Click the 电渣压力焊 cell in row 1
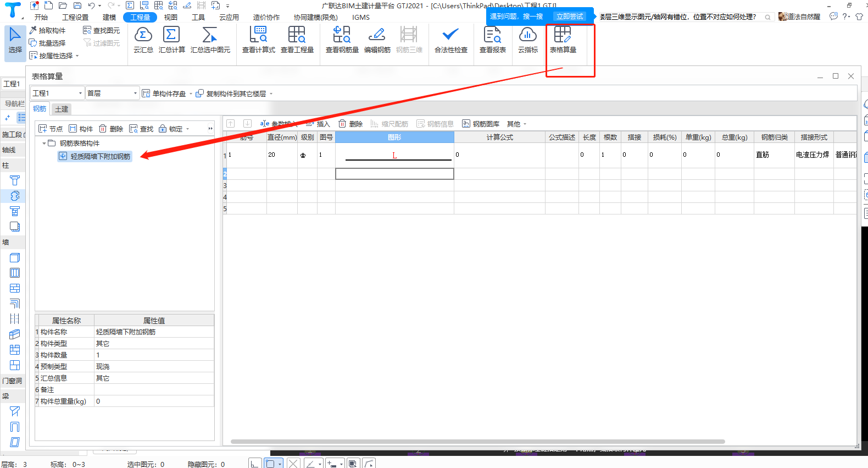This screenshot has height=468, width=868. pyautogui.click(x=814, y=155)
